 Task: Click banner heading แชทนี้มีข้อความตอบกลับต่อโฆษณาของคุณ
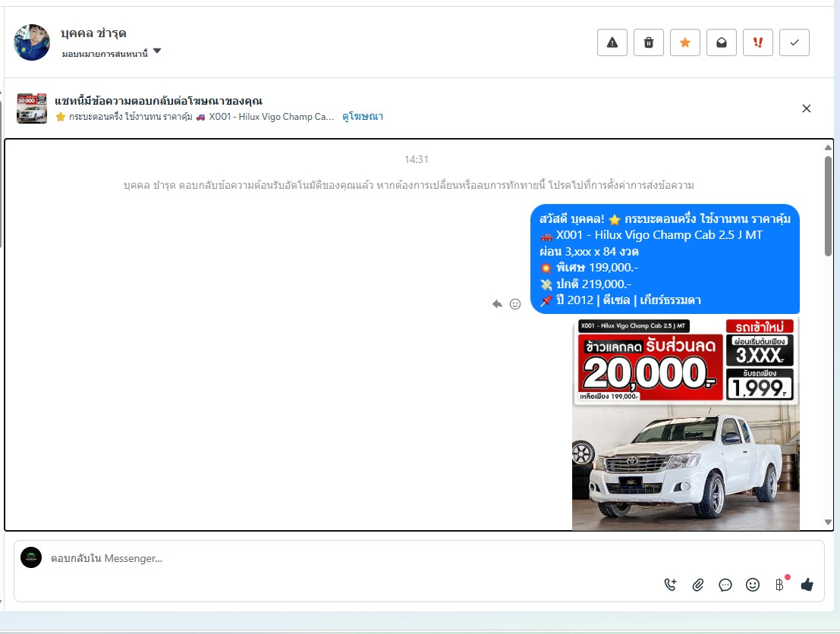coord(159,101)
